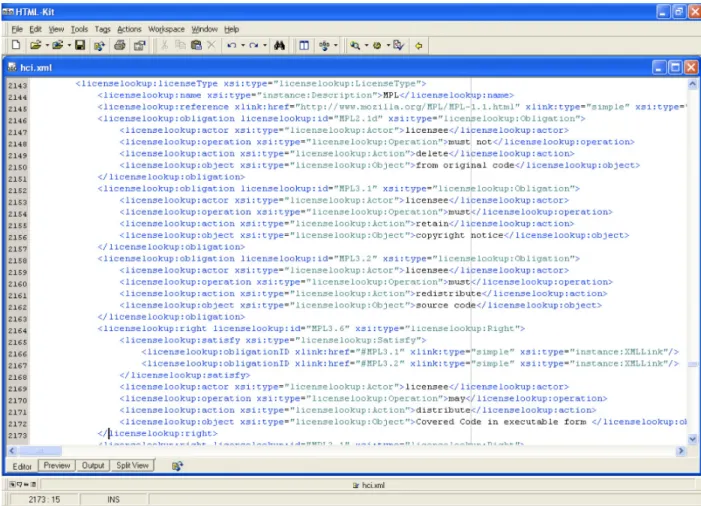Click the vertical scrollbar down arrow

click(x=692, y=439)
